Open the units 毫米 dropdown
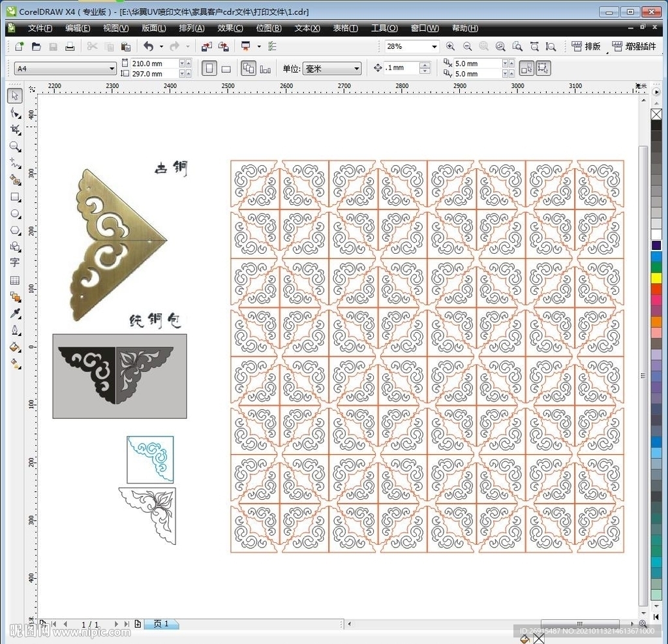Image resolution: width=668 pixels, height=644 pixels. 357,69
